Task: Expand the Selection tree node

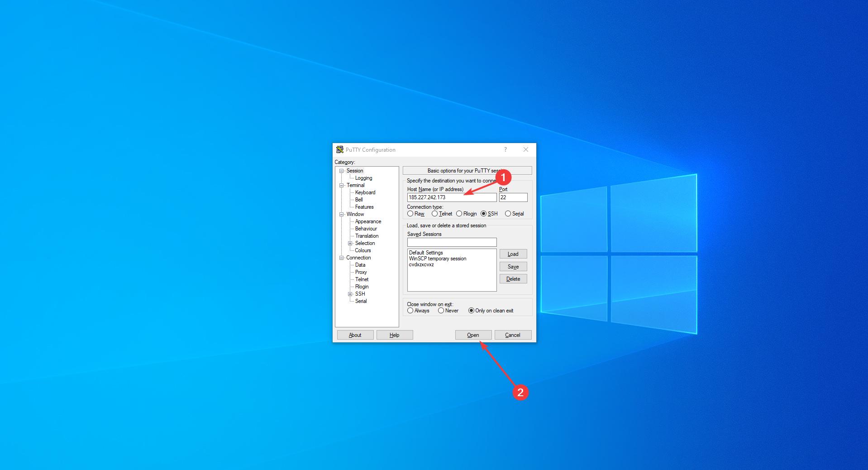Action: tap(350, 243)
